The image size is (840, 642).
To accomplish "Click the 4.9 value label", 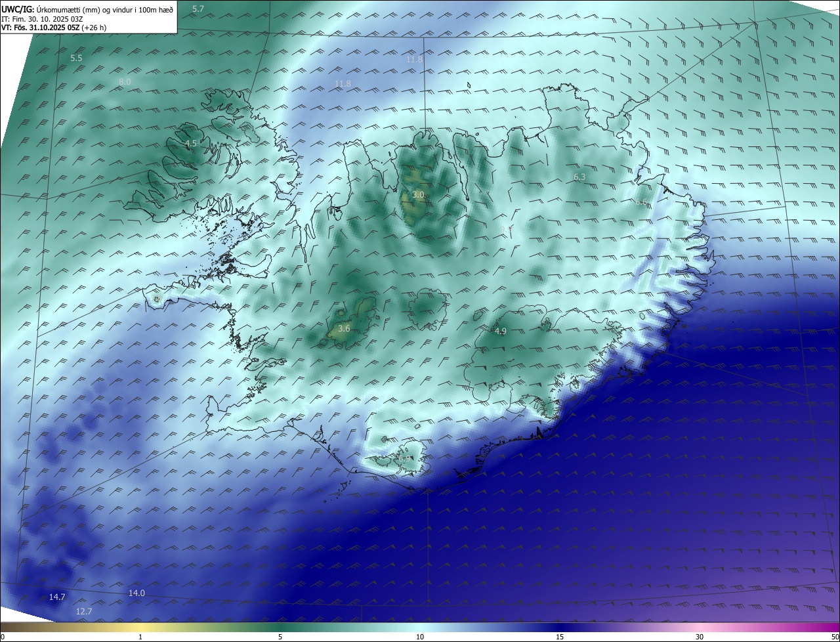I will 500,331.
